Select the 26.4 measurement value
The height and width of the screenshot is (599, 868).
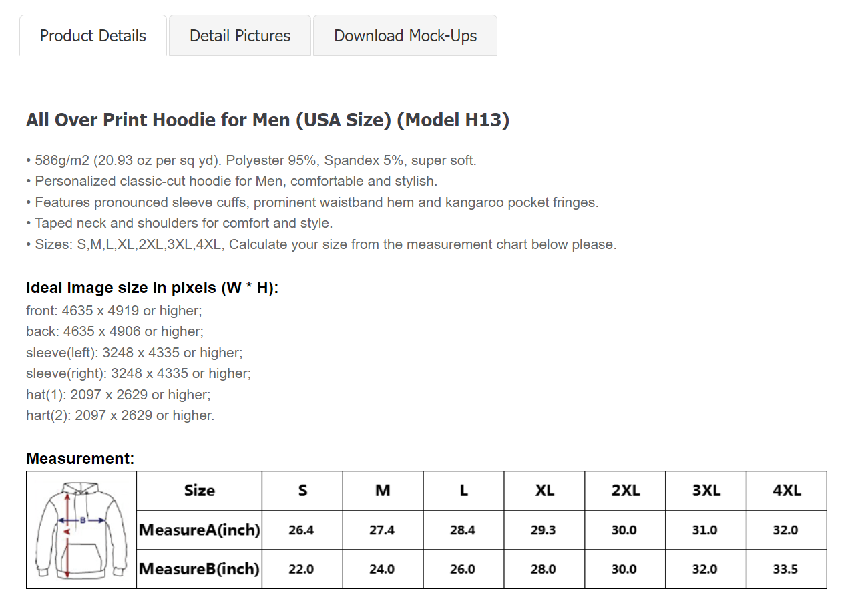[x=302, y=530]
